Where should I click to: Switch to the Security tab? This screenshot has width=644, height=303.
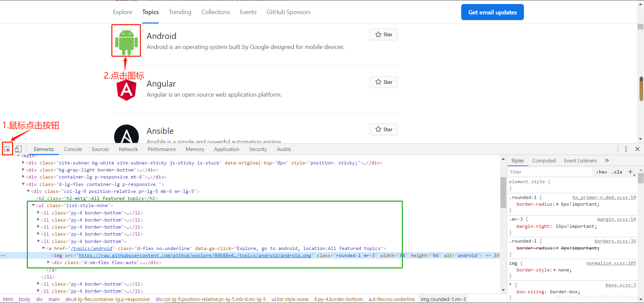(258, 149)
